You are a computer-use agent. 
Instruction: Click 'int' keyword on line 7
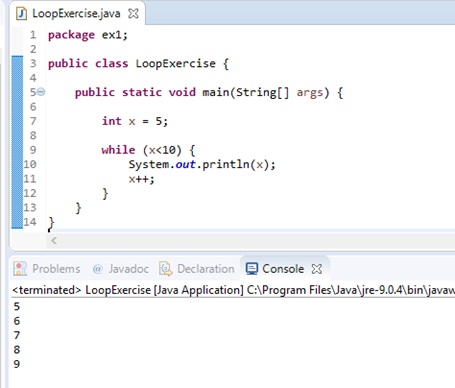(x=112, y=121)
